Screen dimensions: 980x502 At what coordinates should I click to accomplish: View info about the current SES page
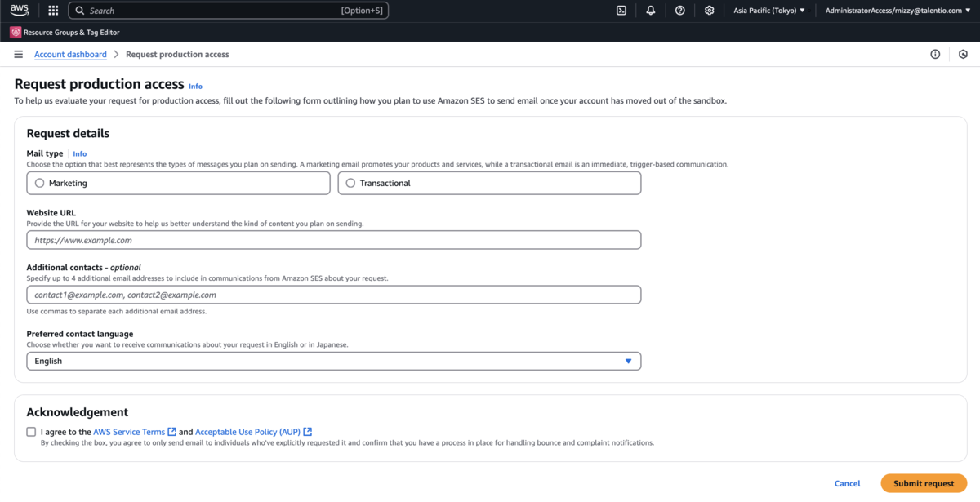935,54
